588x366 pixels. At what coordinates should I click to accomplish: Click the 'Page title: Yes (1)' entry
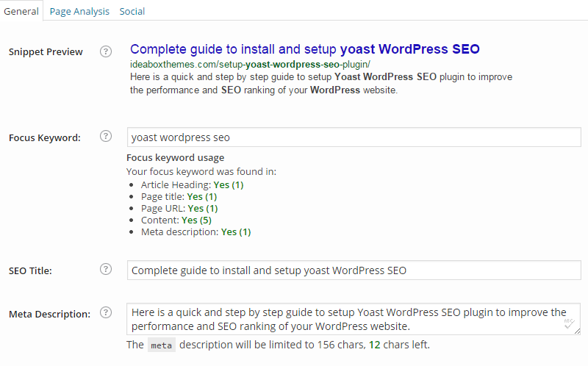[x=179, y=196]
